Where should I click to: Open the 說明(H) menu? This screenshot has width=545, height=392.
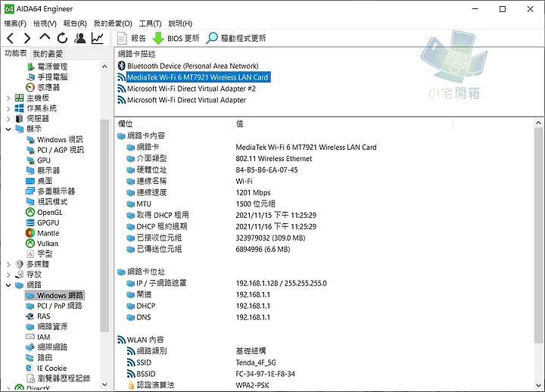click(180, 23)
